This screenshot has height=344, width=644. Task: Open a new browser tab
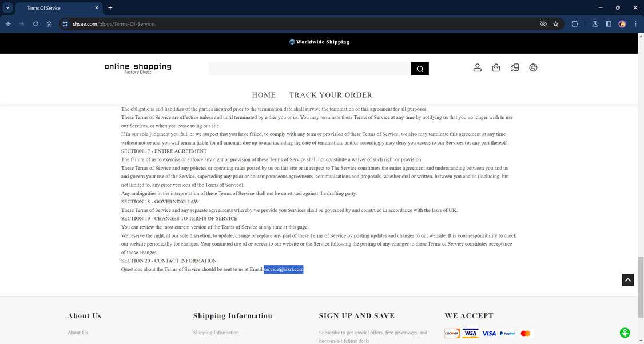110,8
